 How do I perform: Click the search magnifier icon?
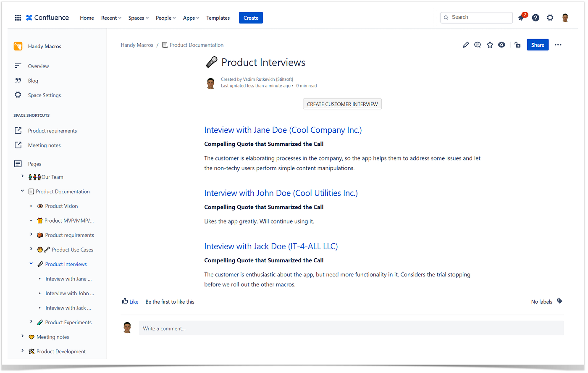[446, 18]
